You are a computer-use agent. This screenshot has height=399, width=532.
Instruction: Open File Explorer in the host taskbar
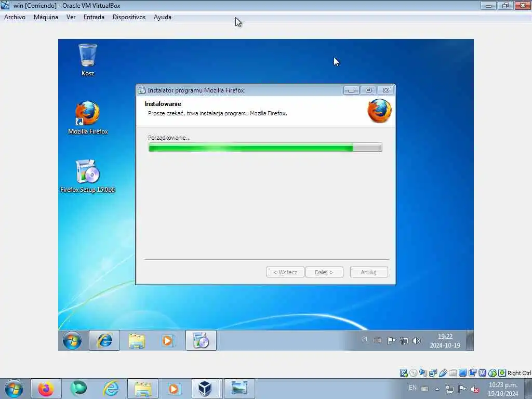(x=143, y=389)
